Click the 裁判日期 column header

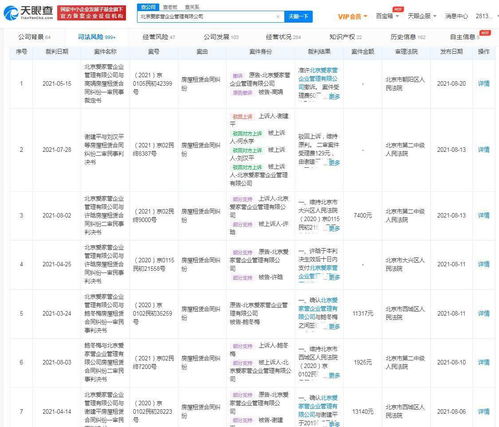click(x=57, y=52)
